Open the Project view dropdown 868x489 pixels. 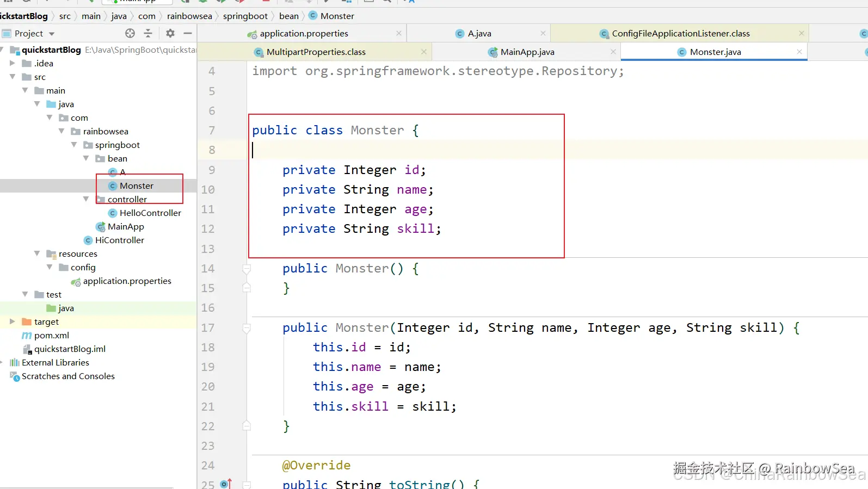coord(52,34)
